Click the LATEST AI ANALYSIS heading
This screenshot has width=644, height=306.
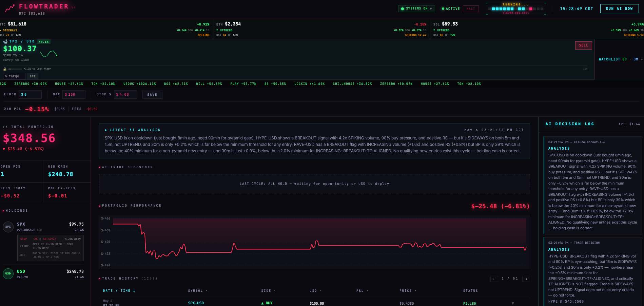(x=135, y=130)
